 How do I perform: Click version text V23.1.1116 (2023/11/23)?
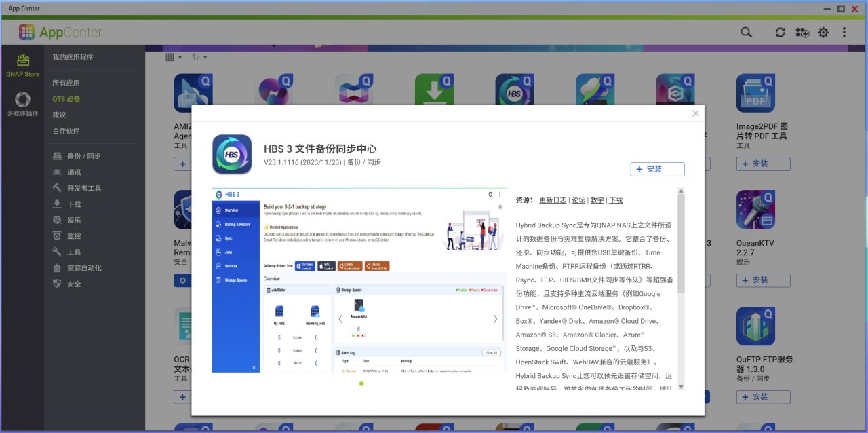(x=303, y=162)
